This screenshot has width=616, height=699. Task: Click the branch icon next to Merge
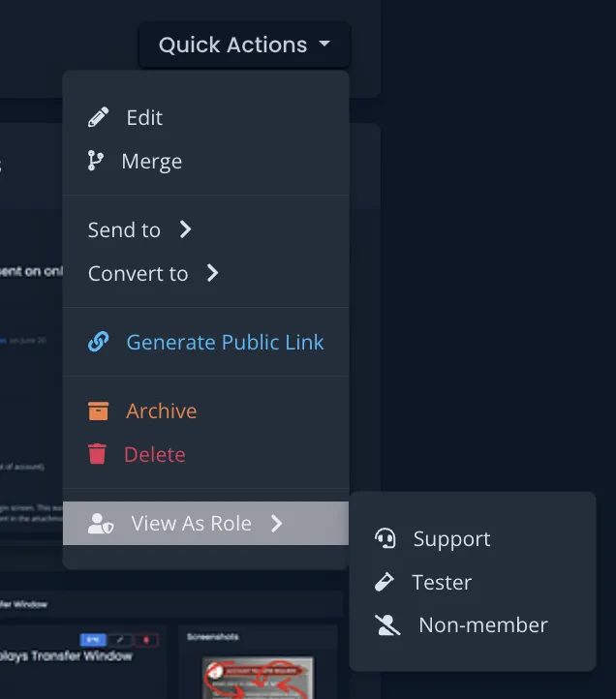coord(96,162)
